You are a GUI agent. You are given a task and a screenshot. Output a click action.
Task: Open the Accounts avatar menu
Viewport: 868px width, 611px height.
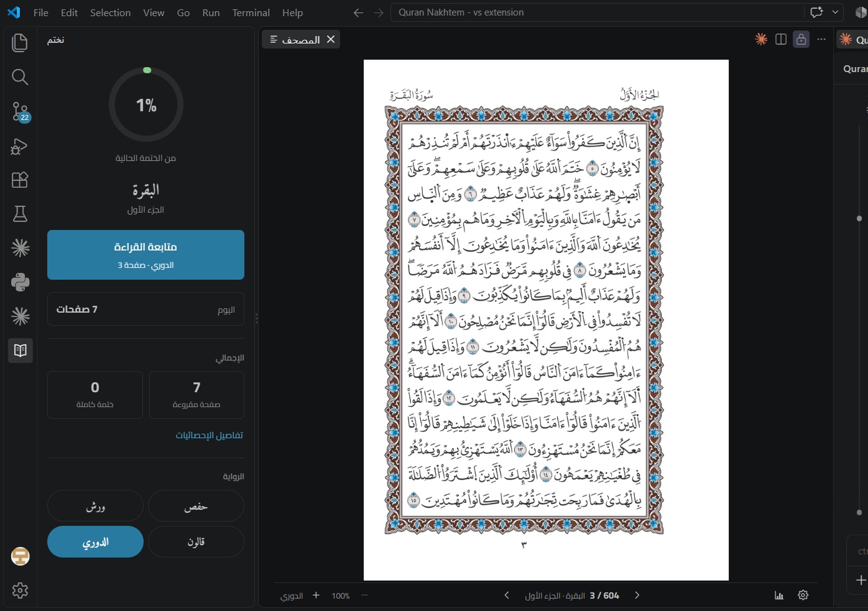[x=20, y=556]
